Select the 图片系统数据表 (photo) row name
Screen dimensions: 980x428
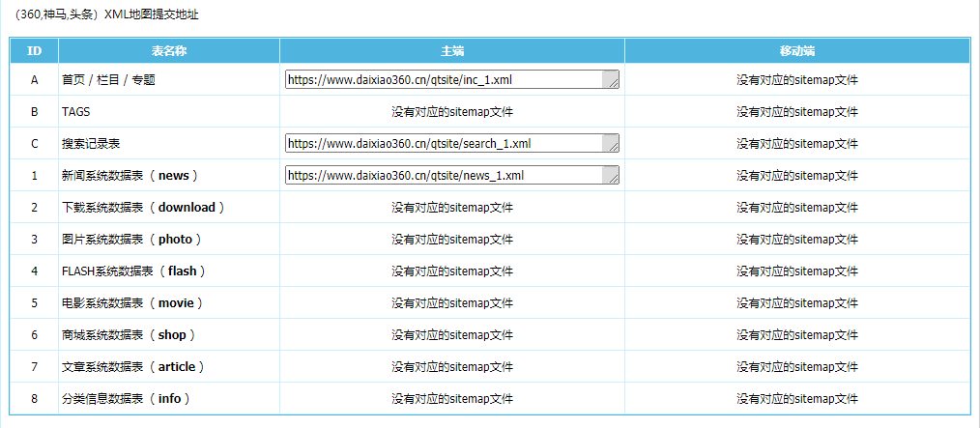click(131, 240)
